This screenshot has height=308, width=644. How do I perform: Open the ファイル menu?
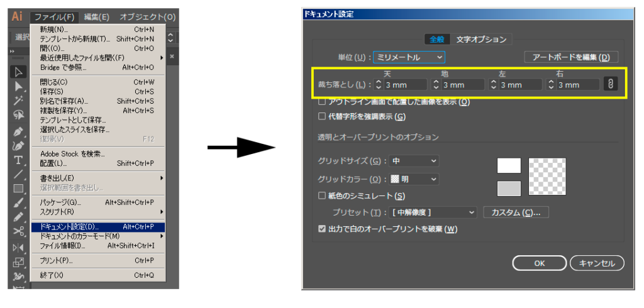(x=54, y=17)
